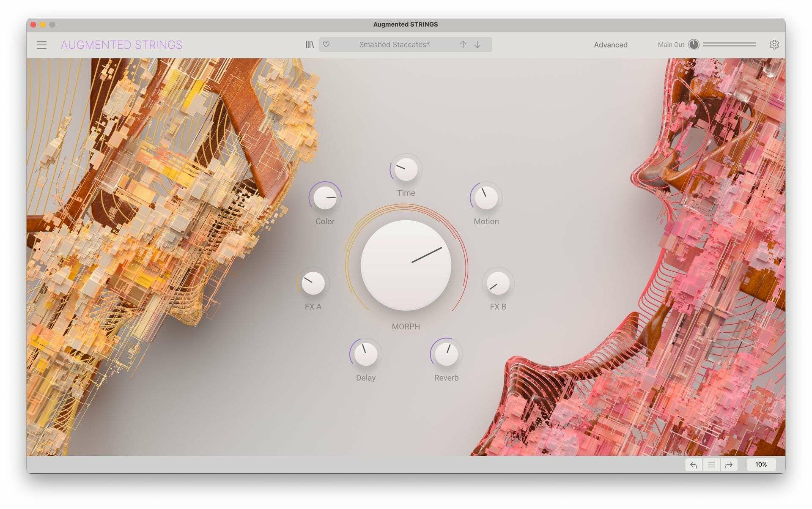Click the redo arrow icon
Image resolution: width=812 pixels, height=509 pixels.
pos(729,465)
